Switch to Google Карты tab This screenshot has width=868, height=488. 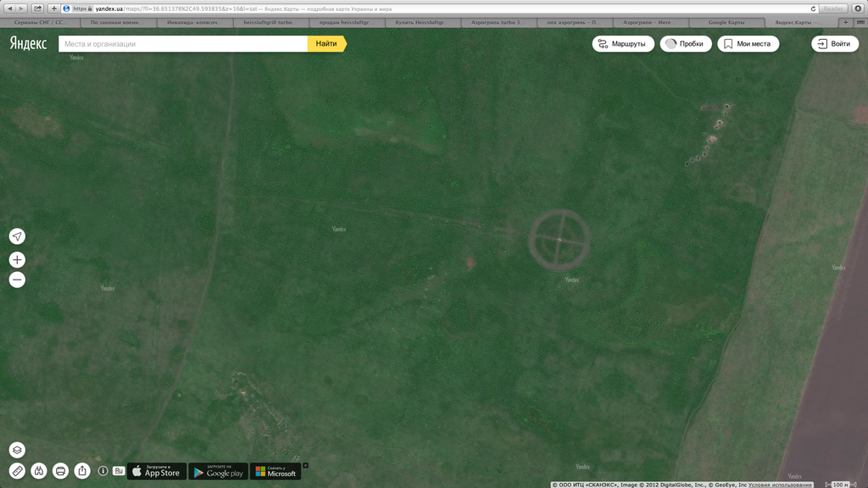726,22
